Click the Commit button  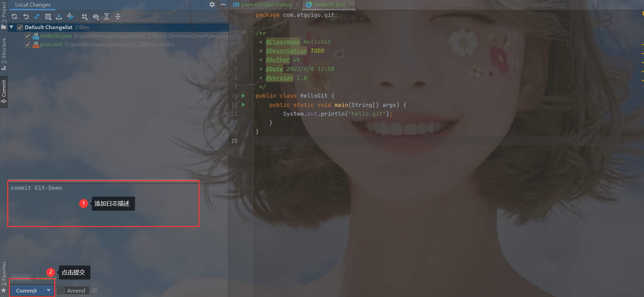[x=27, y=290]
